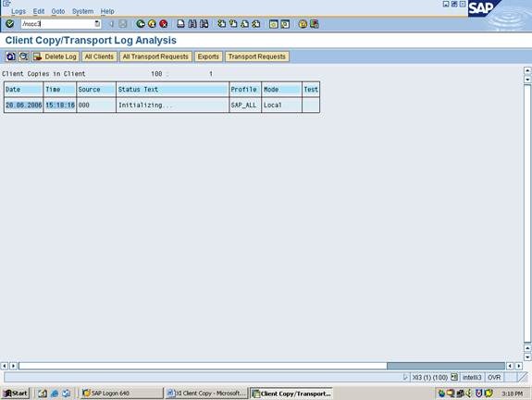Click the yellow Exit arrow icon
Image resolution: width=532 pixels, height=400 pixels.
152,24
